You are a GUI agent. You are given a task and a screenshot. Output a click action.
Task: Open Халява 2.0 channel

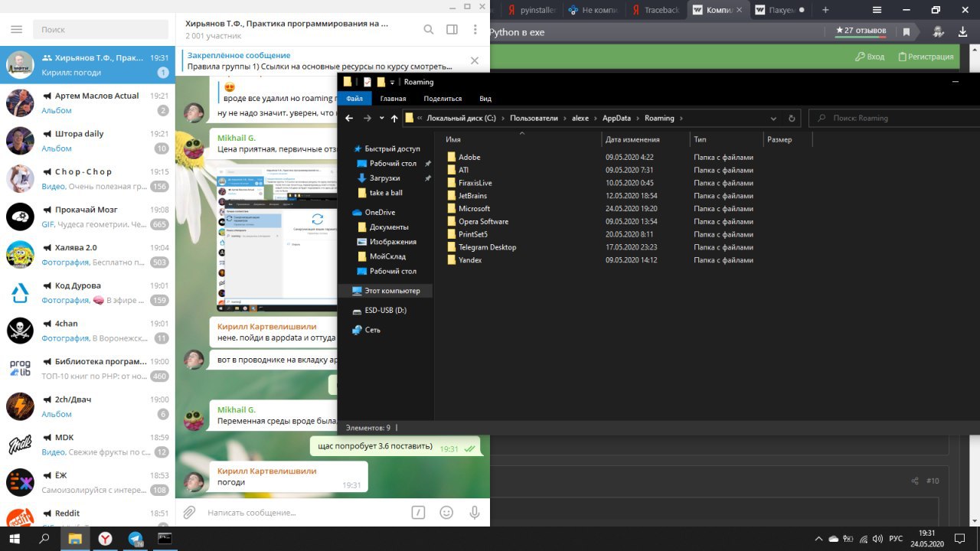click(x=87, y=255)
